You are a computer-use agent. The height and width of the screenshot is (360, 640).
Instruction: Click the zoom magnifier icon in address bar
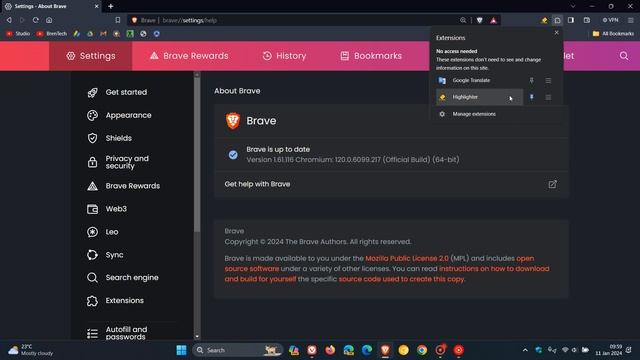coord(463,20)
